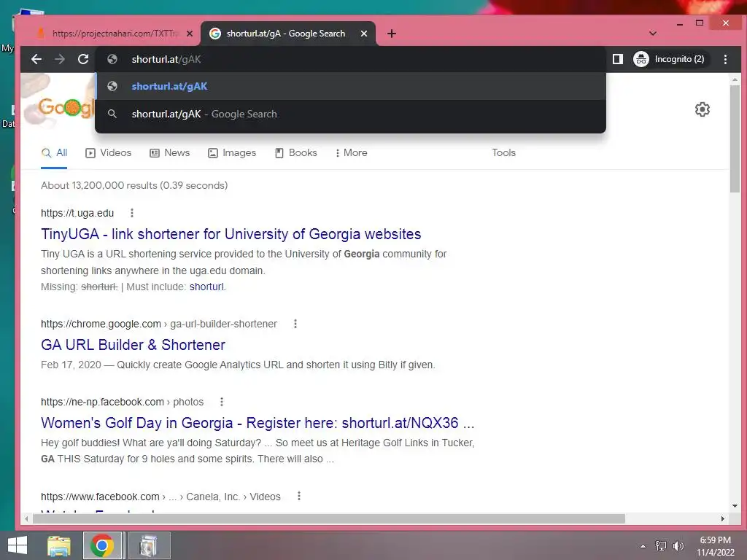The height and width of the screenshot is (560, 747).
Task: Click the ne-np.facebook.com › photos URL text
Action: tap(122, 402)
